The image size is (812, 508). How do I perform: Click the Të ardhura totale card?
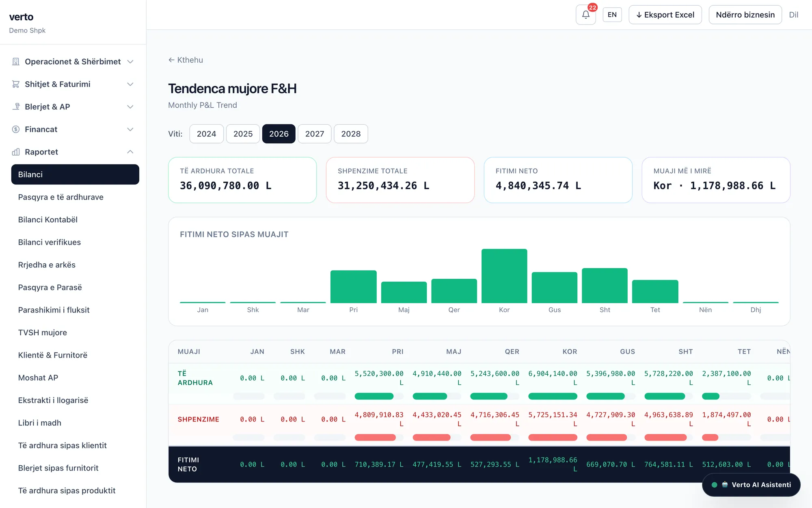pyautogui.click(x=242, y=180)
